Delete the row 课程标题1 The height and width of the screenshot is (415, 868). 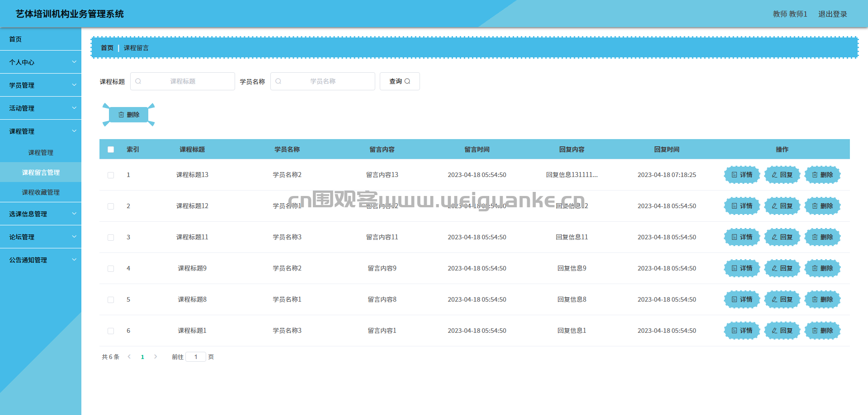point(822,331)
